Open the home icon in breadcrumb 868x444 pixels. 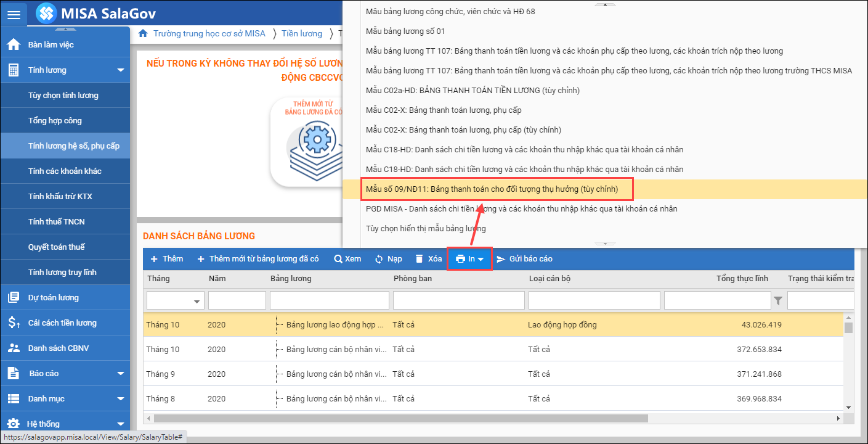point(143,33)
